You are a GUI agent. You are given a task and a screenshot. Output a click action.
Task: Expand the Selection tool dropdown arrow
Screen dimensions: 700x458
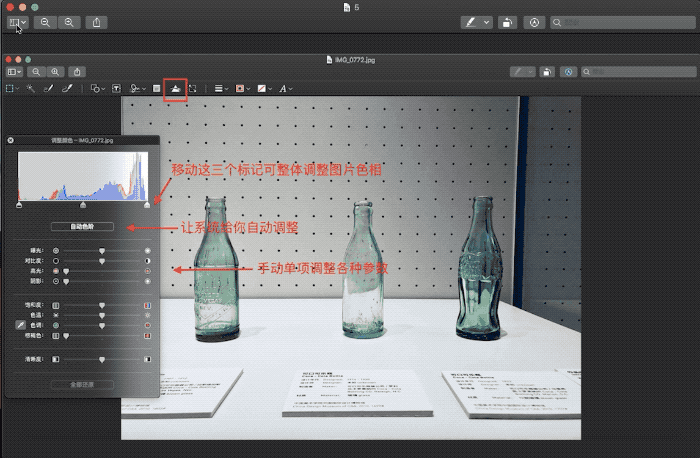17,89
